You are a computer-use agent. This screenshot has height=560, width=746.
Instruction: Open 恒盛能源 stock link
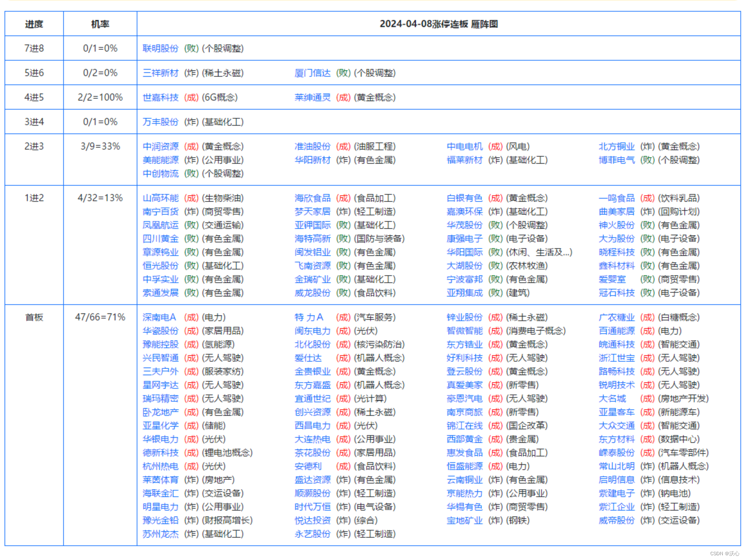(x=465, y=466)
